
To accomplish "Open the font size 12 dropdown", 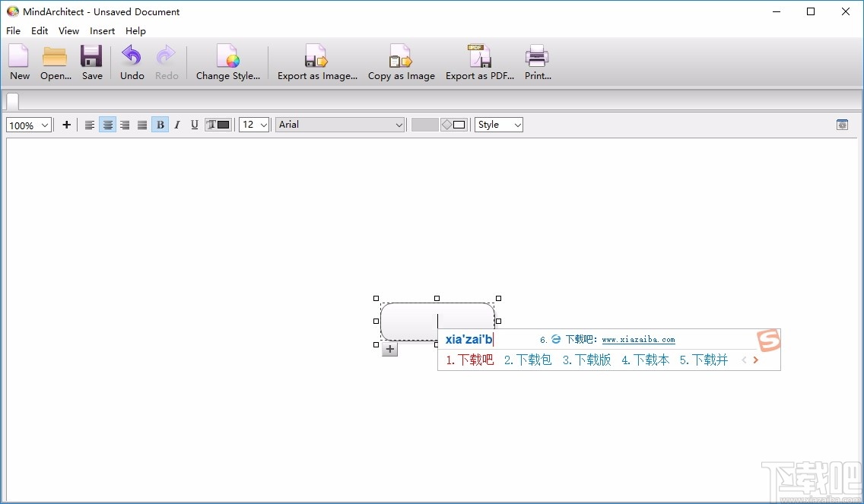I will coord(254,125).
